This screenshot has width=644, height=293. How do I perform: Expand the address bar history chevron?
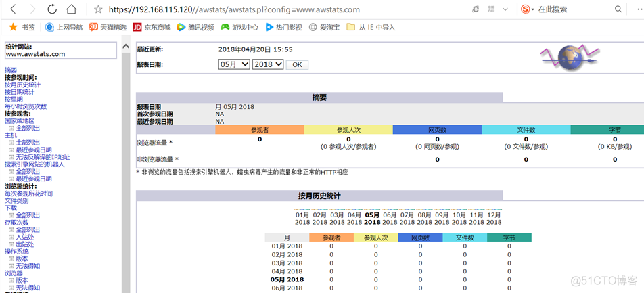pos(505,9)
